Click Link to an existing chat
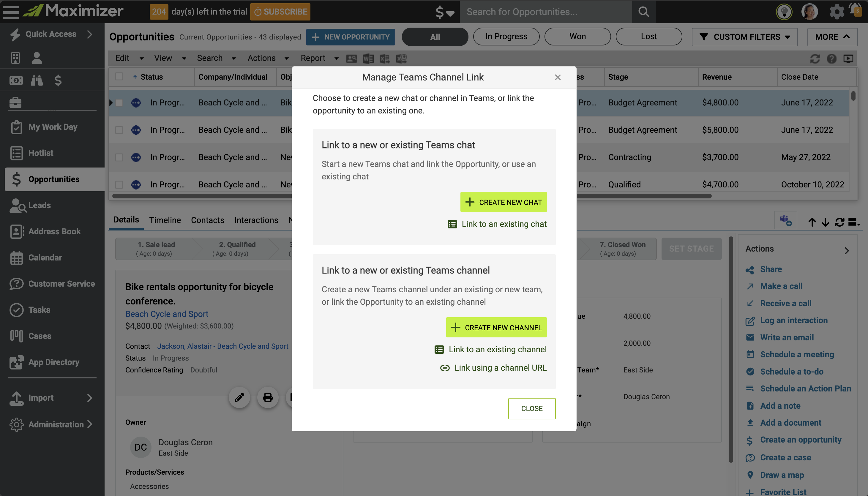 coord(497,224)
